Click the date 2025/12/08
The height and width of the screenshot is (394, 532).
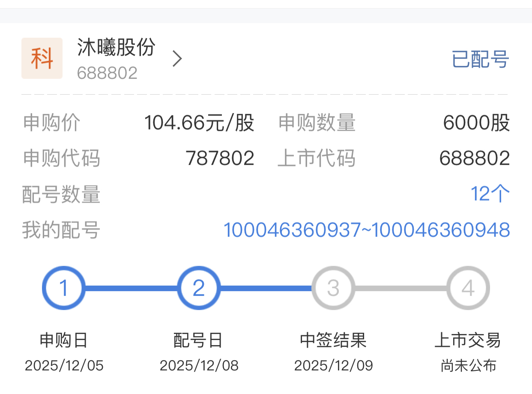pos(199,366)
